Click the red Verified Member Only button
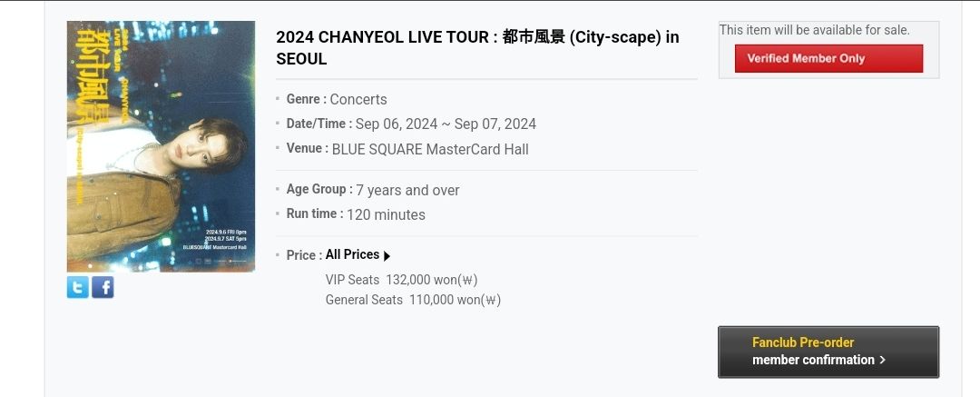 tap(828, 58)
